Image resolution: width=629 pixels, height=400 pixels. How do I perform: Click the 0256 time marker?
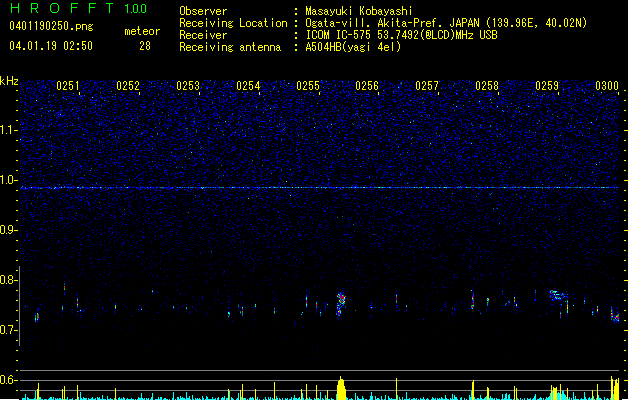[x=367, y=86]
